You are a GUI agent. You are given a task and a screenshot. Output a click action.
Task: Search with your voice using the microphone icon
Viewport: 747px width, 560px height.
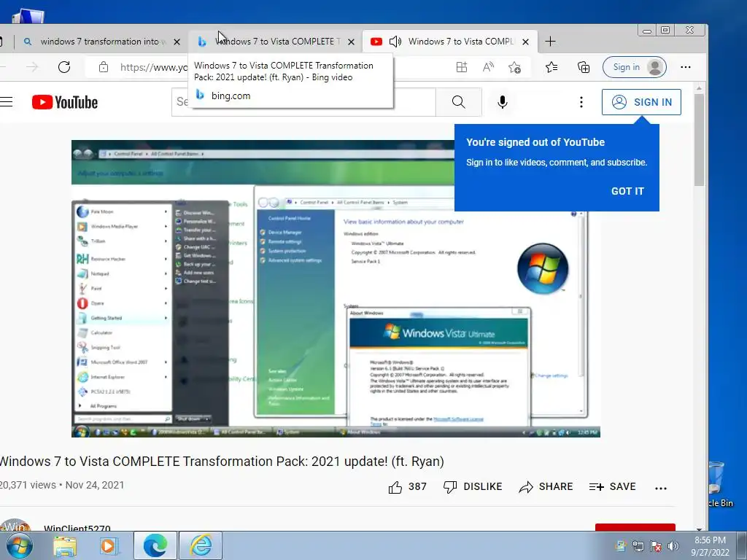(x=502, y=102)
